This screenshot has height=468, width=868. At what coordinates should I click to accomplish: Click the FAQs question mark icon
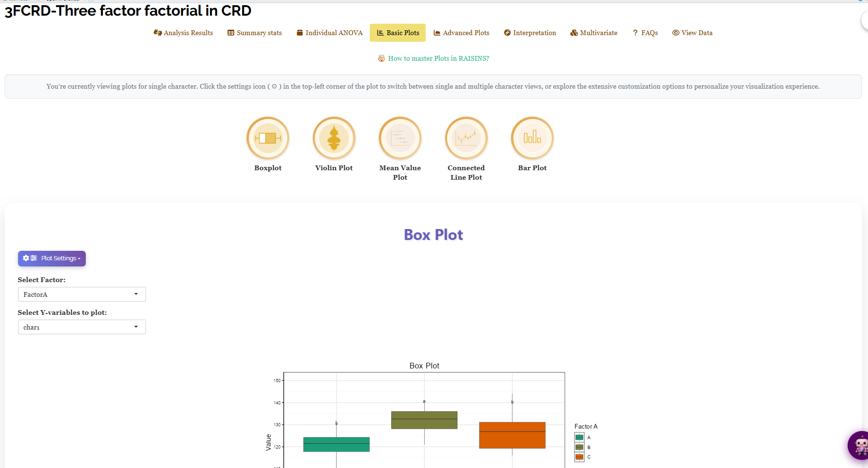pos(635,33)
